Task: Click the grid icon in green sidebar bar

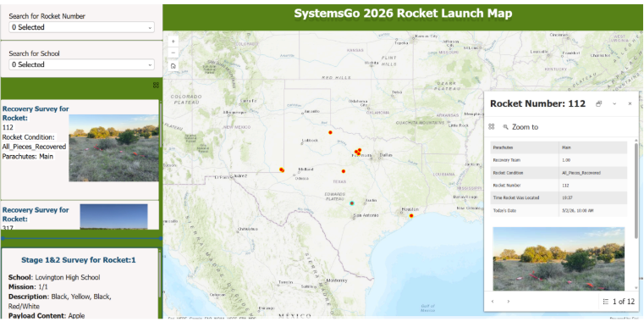Action: coord(156,85)
